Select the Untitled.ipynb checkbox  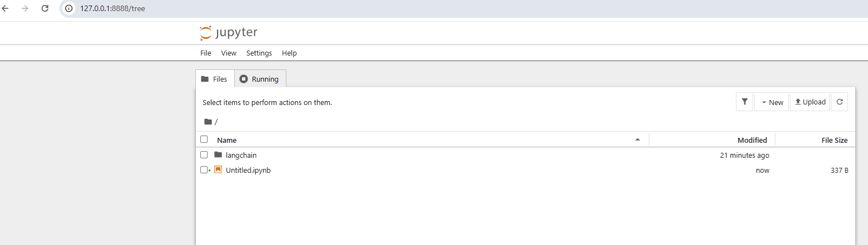click(204, 170)
